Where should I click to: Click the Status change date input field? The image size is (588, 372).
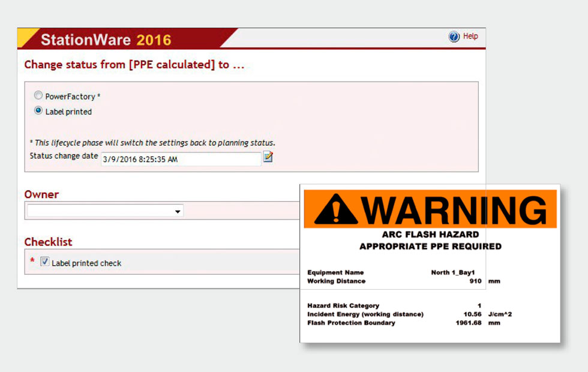coord(181,159)
